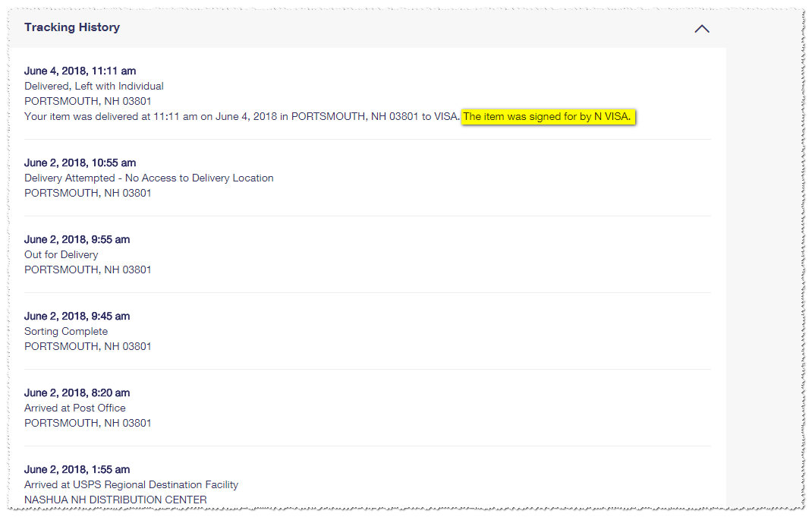Image resolution: width=812 pixels, height=517 pixels.
Task: Select the June 2, 2018, 1:55 am timestamp
Action: (77, 469)
